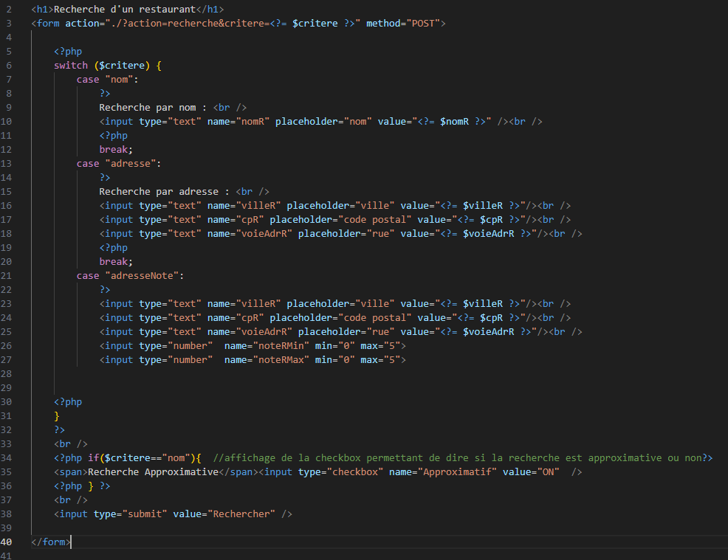The image size is (728, 560).
Task: Click line number 6 in the gutter
Action: click(x=9, y=66)
